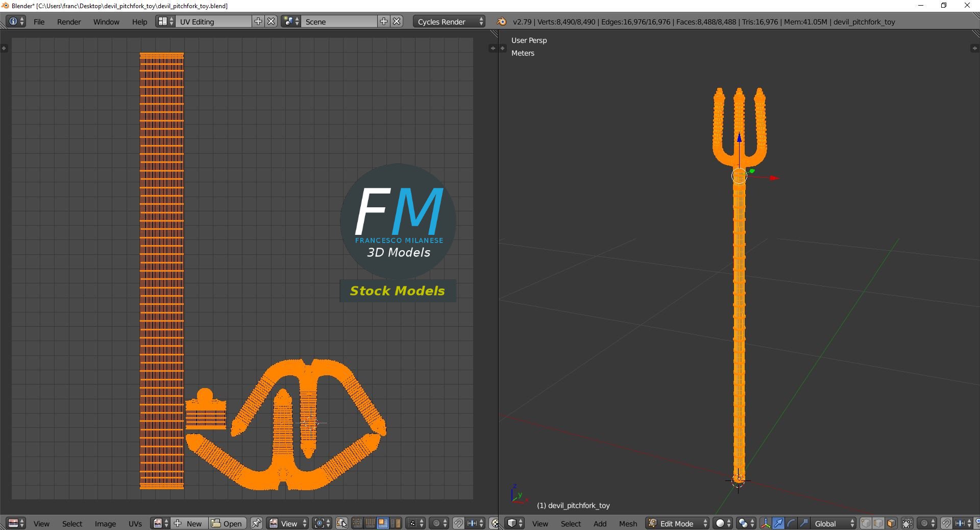The image size is (980, 530).
Task: Toggle limit selection to visible
Action: tap(907, 523)
